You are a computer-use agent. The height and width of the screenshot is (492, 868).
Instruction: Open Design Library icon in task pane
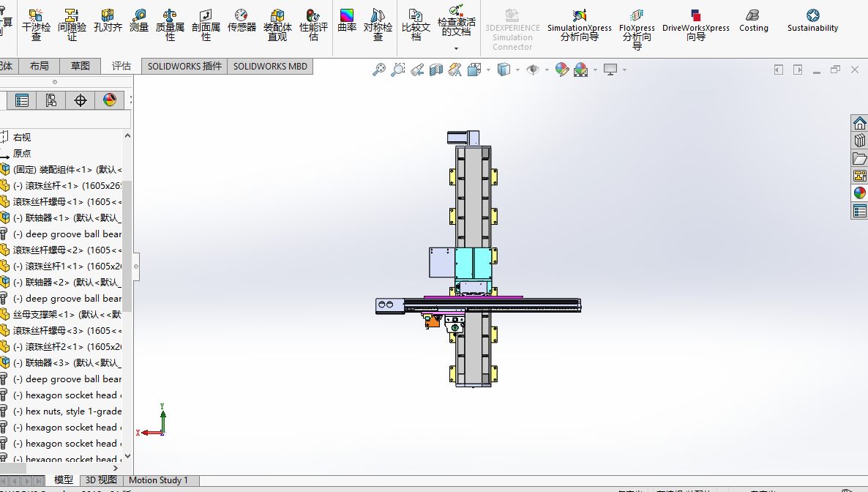click(860, 141)
